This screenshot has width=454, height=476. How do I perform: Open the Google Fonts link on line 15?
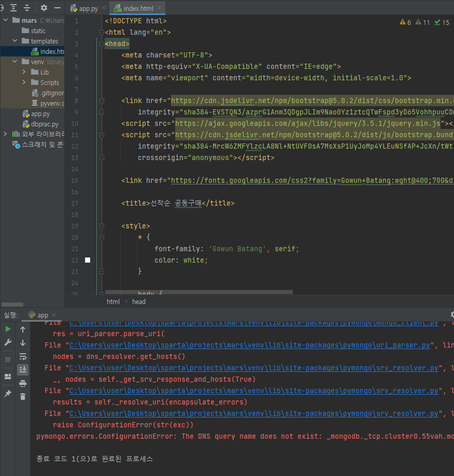[312, 180]
